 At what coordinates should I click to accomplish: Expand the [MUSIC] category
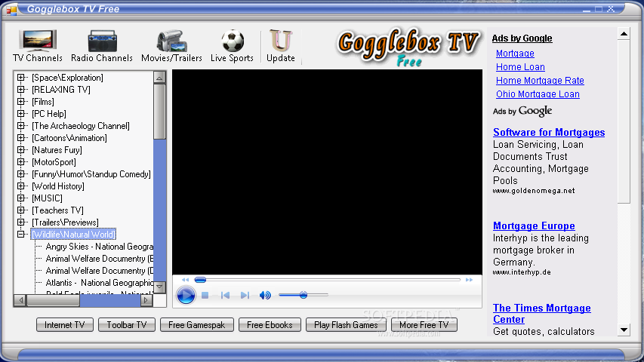[x=20, y=198]
